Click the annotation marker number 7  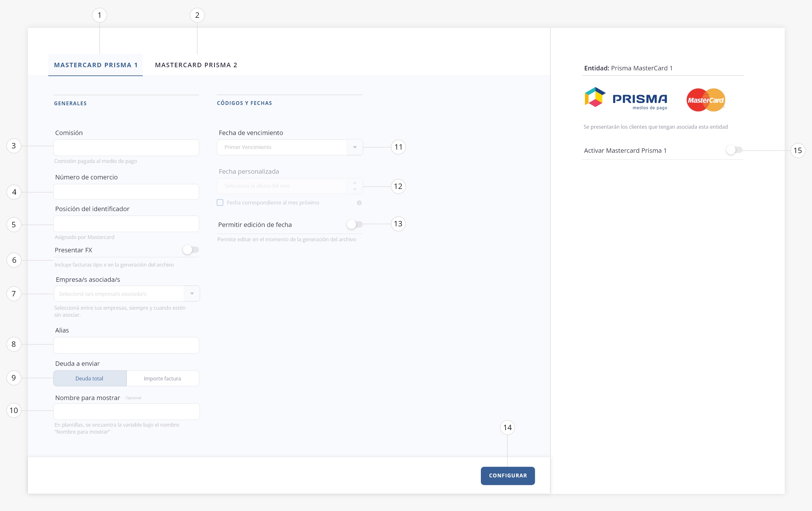pos(14,294)
